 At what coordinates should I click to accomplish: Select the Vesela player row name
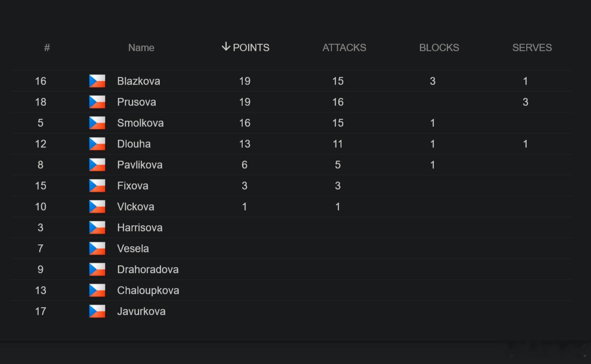point(133,248)
